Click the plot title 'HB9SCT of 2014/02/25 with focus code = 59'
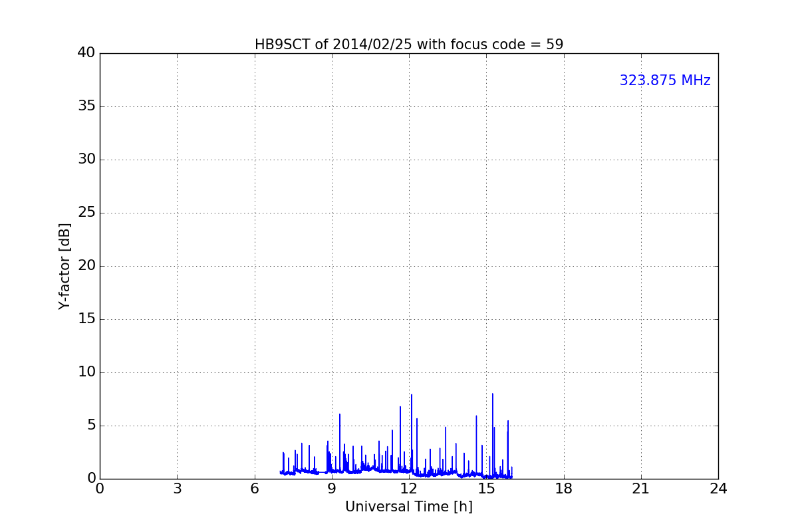The width and height of the screenshot is (798, 532). click(409, 45)
